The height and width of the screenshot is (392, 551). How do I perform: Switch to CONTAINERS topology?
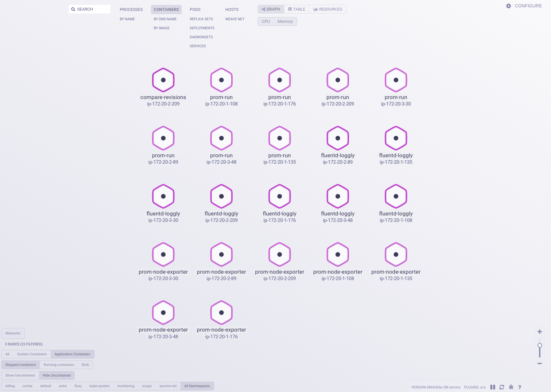(x=166, y=10)
